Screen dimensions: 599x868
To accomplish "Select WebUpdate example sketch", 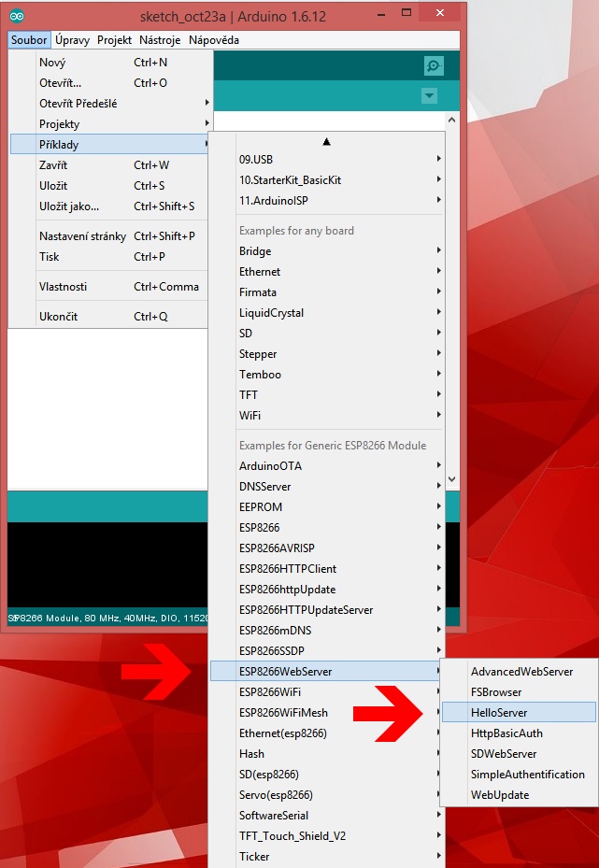I will coord(500,795).
